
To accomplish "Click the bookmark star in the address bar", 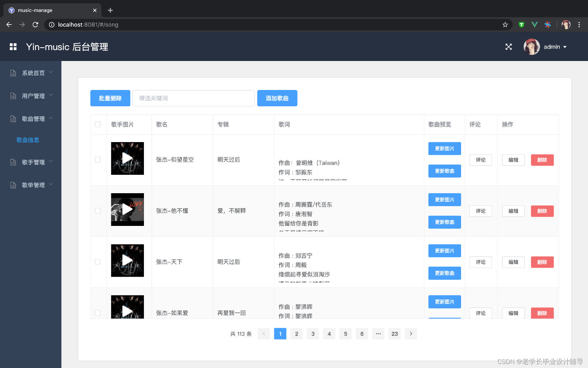I will tap(505, 25).
